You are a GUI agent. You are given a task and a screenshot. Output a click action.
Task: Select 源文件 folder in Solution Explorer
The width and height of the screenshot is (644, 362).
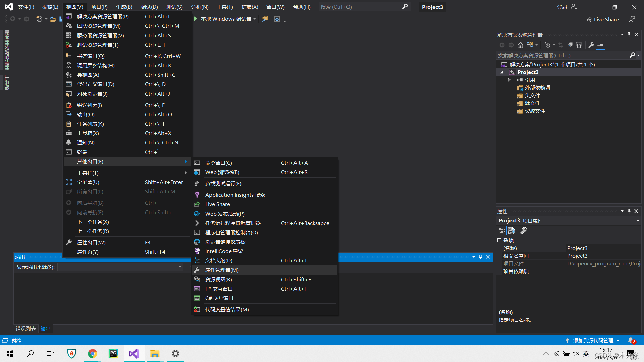pyautogui.click(x=532, y=103)
